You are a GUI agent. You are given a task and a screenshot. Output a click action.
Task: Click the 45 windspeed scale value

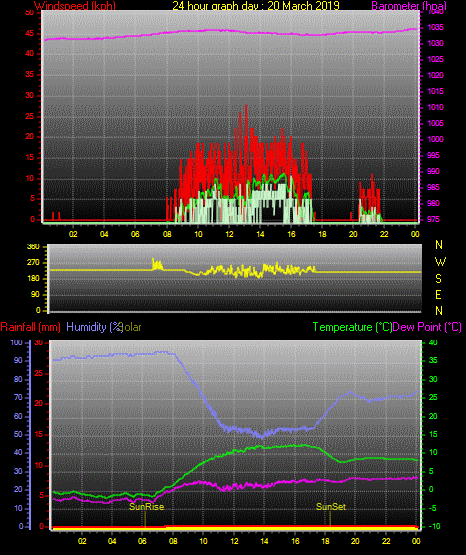[30, 34]
